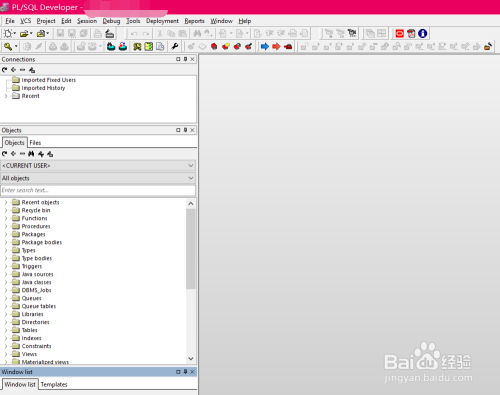
Task: Expand the Functions folder
Action: tap(6, 218)
